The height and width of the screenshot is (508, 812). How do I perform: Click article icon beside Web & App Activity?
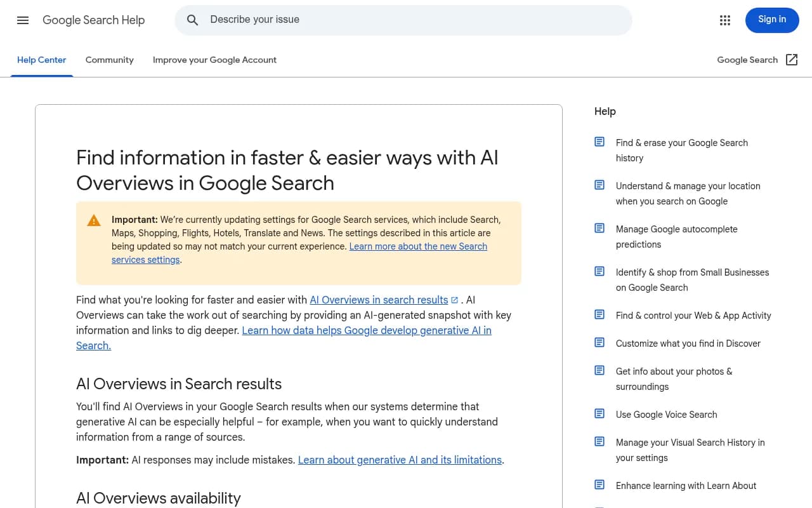(x=599, y=314)
